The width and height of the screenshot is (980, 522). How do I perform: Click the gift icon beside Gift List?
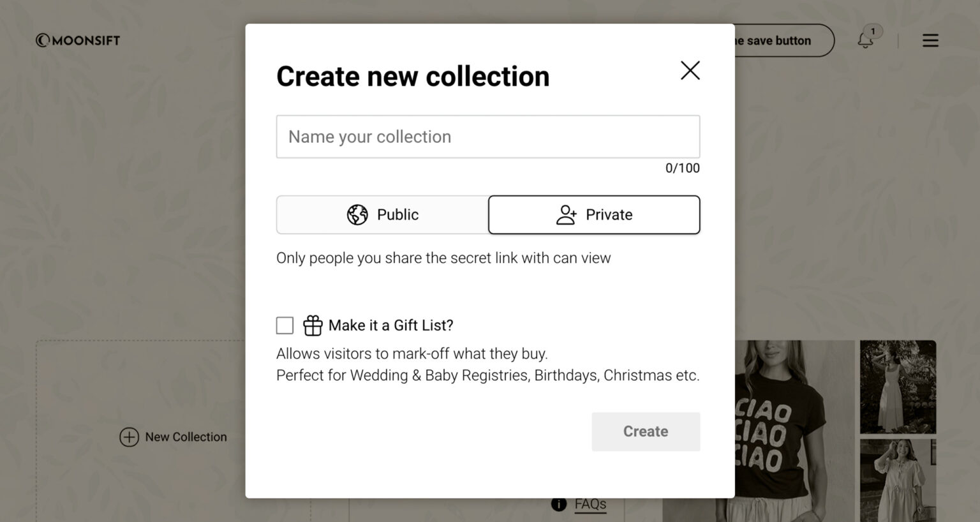pos(312,325)
